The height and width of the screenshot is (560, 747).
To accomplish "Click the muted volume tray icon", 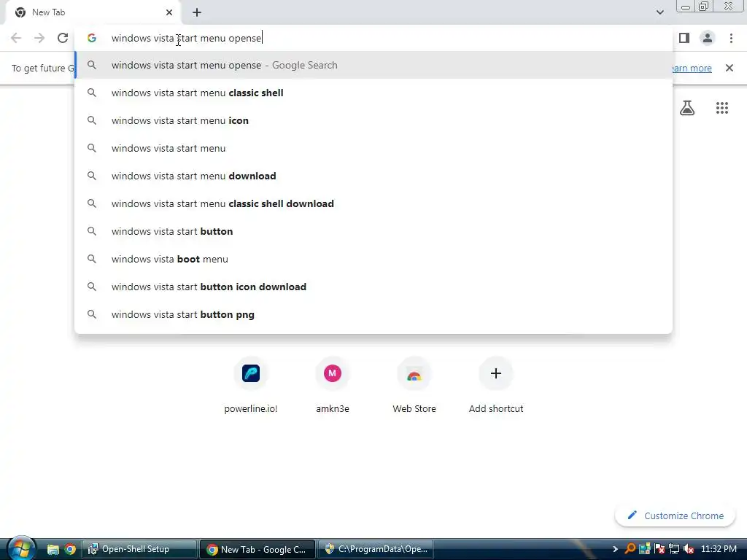I will tap(689, 549).
